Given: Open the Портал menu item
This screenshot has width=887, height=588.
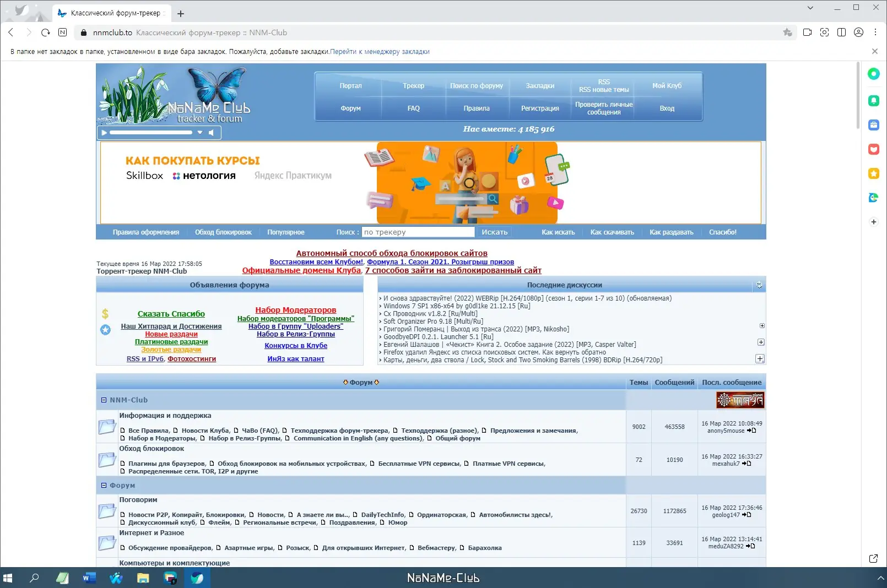Looking at the screenshot, I should pos(350,86).
